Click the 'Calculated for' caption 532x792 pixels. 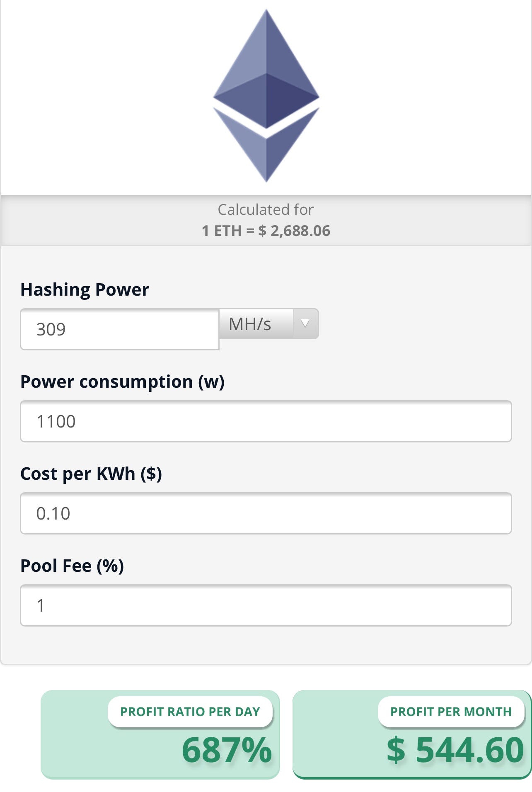click(x=266, y=209)
